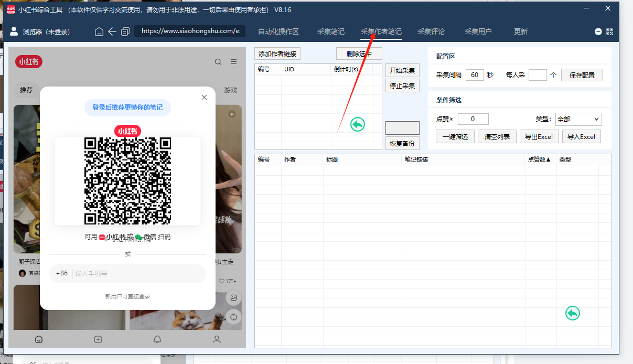Click the 停止采集 button

click(x=402, y=85)
